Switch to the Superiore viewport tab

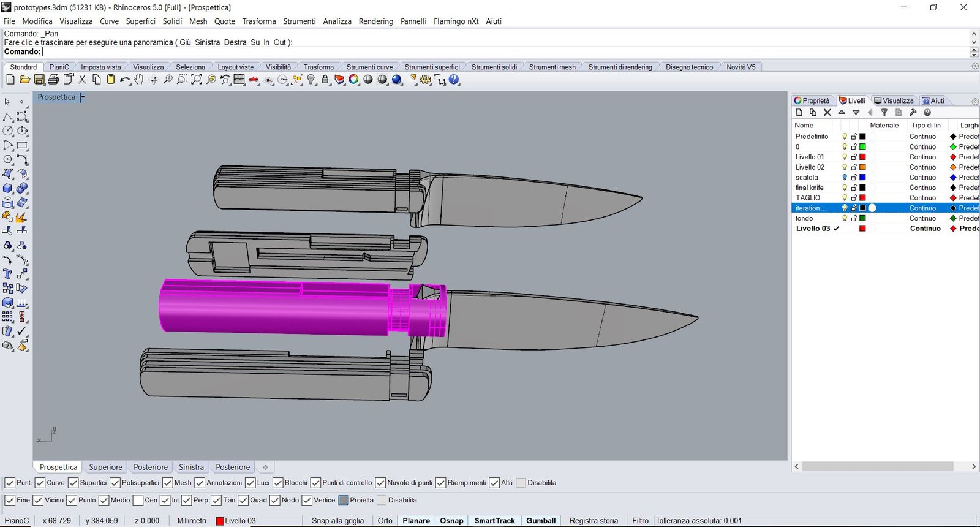click(x=106, y=467)
